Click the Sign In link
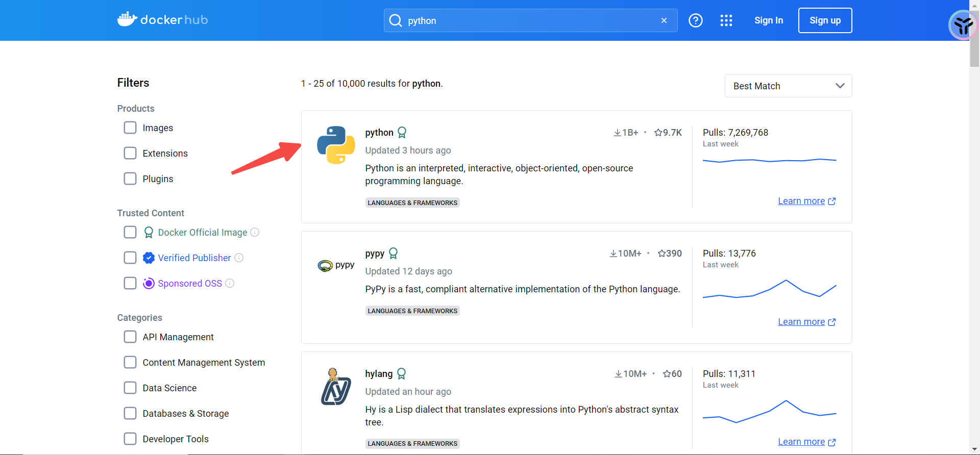The image size is (980, 455). tap(769, 20)
